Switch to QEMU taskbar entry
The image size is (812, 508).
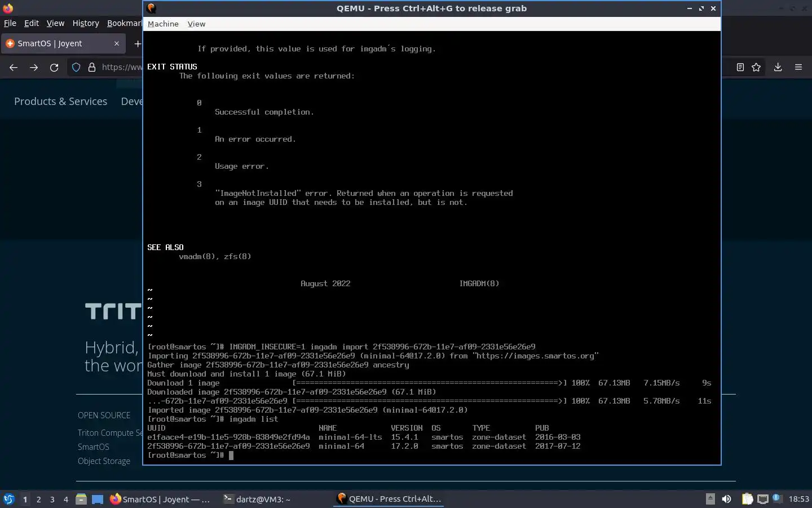[x=389, y=499]
